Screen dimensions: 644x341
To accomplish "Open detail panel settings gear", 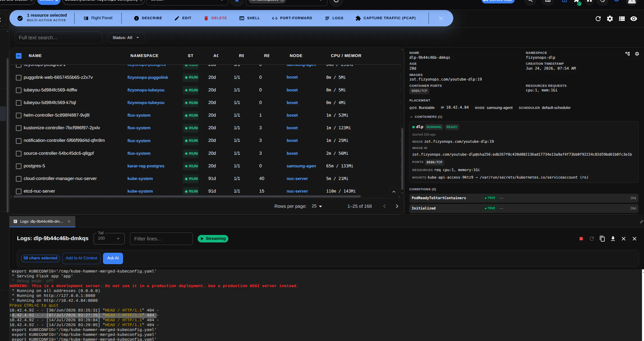I will pyautogui.click(x=637, y=54).
